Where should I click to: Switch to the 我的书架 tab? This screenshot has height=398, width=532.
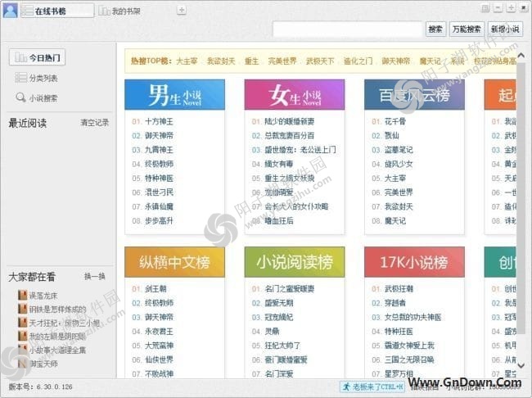coord(119,11)
